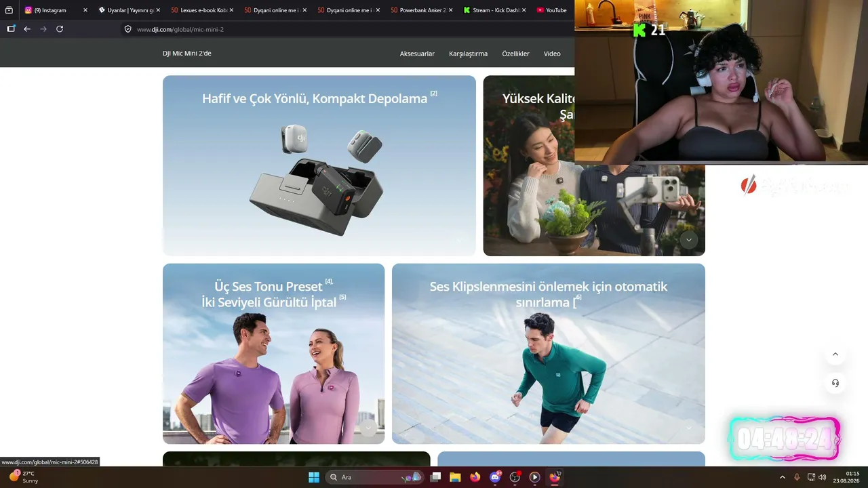Open the Ses Klipslenmesini önlemek card
The image size is (868, 488).
[x=549, y=354]
